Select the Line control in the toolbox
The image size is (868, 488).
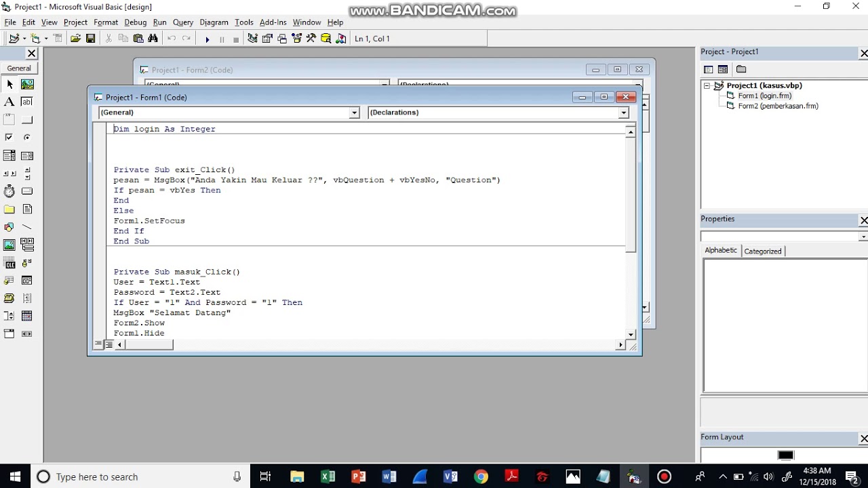[x=27, y=227]
